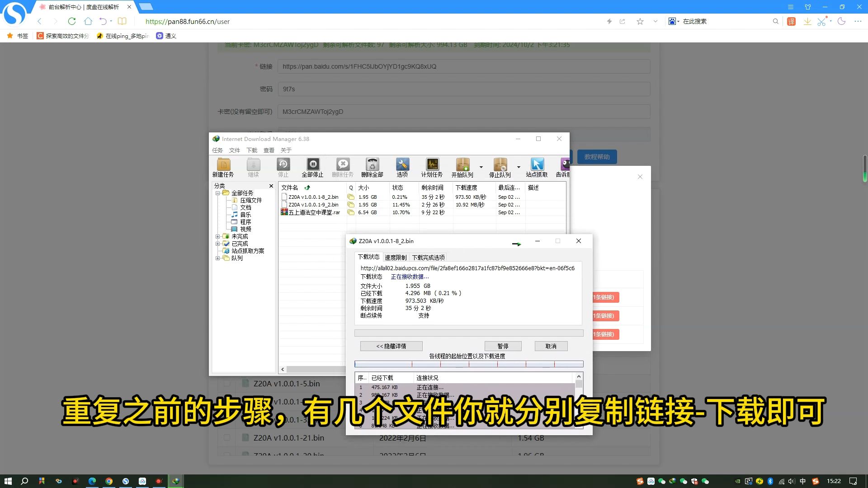Click the thread segment progress bar

coord(469,364)
